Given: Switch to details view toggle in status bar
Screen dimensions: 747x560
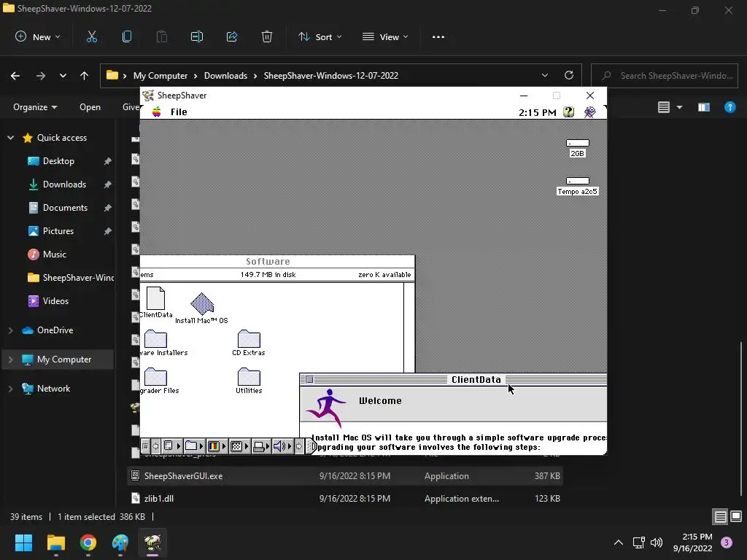Looking at the screenshot, I should click(720, 517).
